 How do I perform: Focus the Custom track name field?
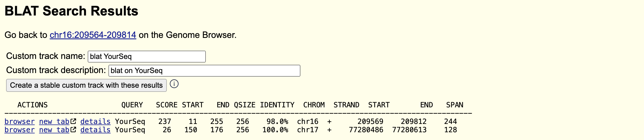pyautogui.click(x=147, y=56)
